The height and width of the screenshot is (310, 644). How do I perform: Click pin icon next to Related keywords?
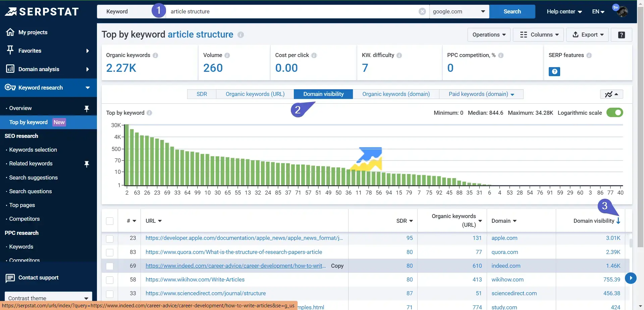point(87,164)
